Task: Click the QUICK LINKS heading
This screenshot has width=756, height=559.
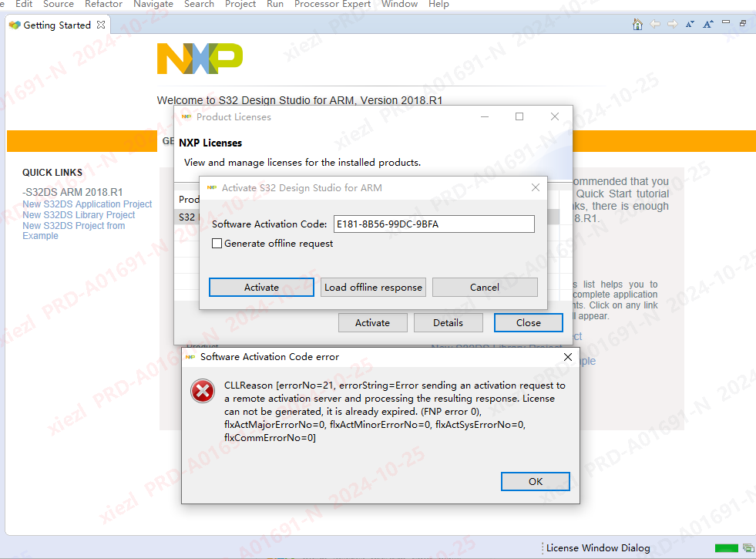Action: (x=52, y=173)
